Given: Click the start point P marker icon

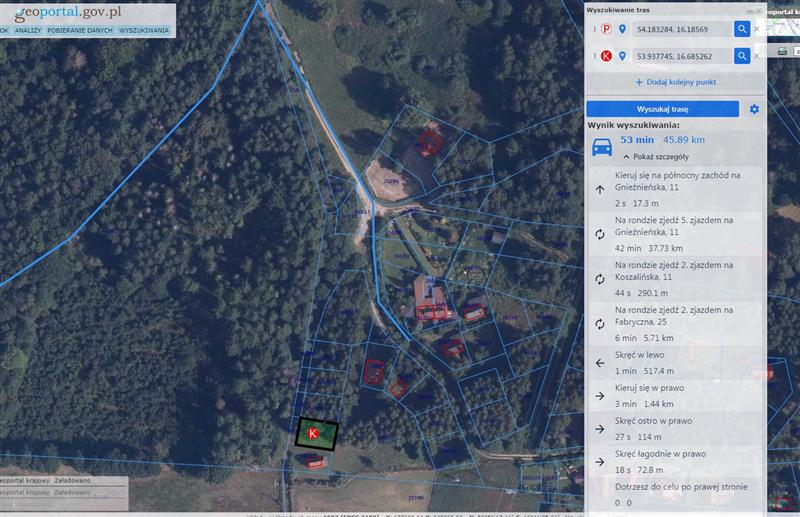Looking at the screenshot, I should click(x=606, y=30).
